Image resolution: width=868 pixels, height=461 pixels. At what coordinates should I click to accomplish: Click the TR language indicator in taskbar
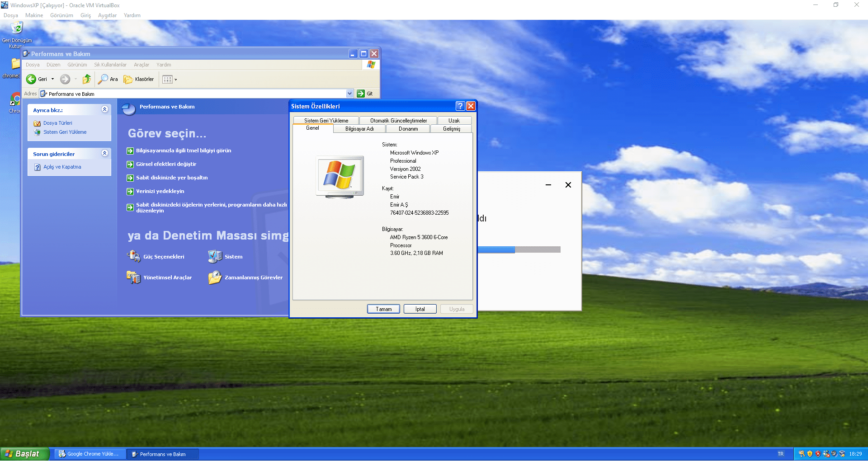coord(780,454)
